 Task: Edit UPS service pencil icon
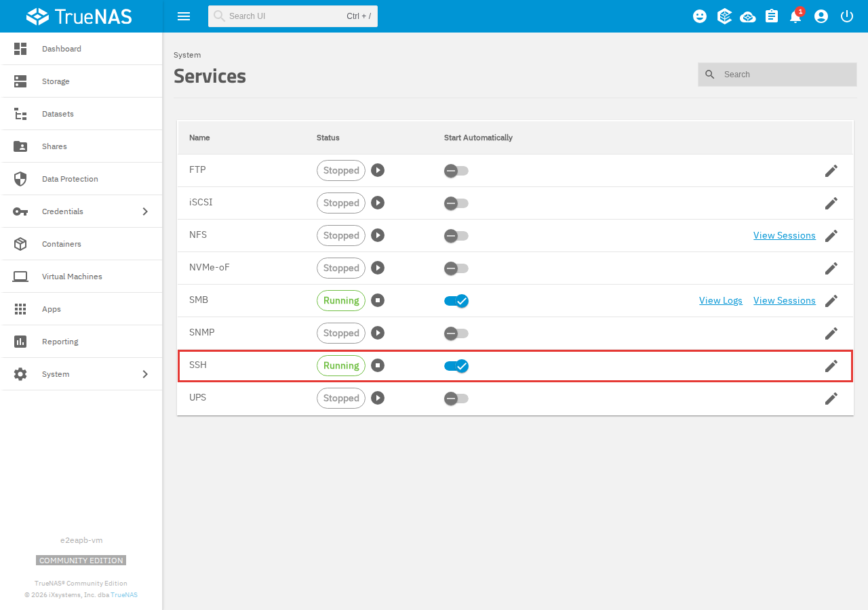point(831,399)
